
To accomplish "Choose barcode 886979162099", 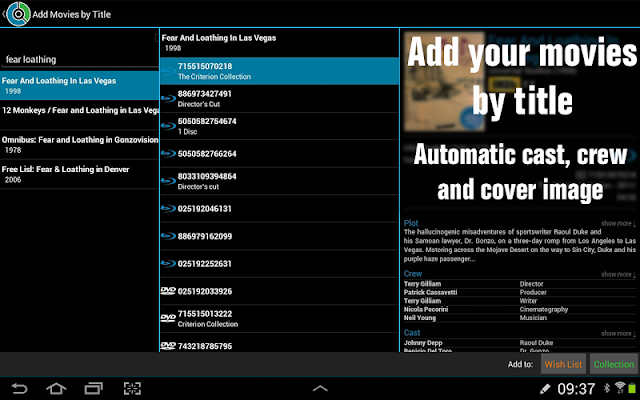I will pyautogui.click(x=280, y=236).
